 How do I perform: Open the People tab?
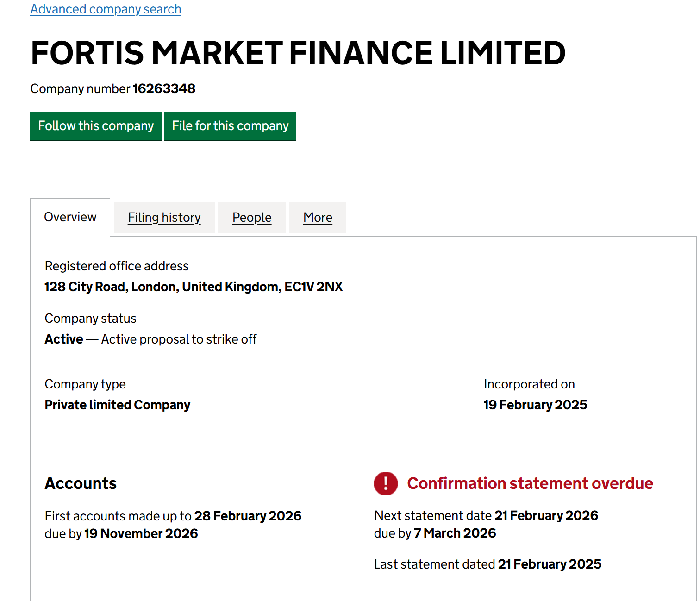tap(252, 217)
